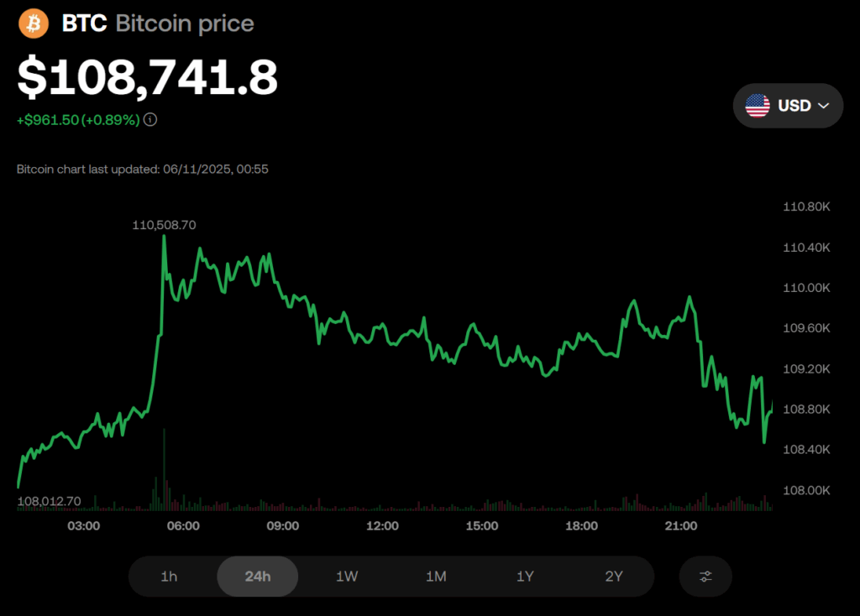This screenshot has width=860, height=616.
Task: Click the 03:00 time axis label
Action: [x=84, y=526]
